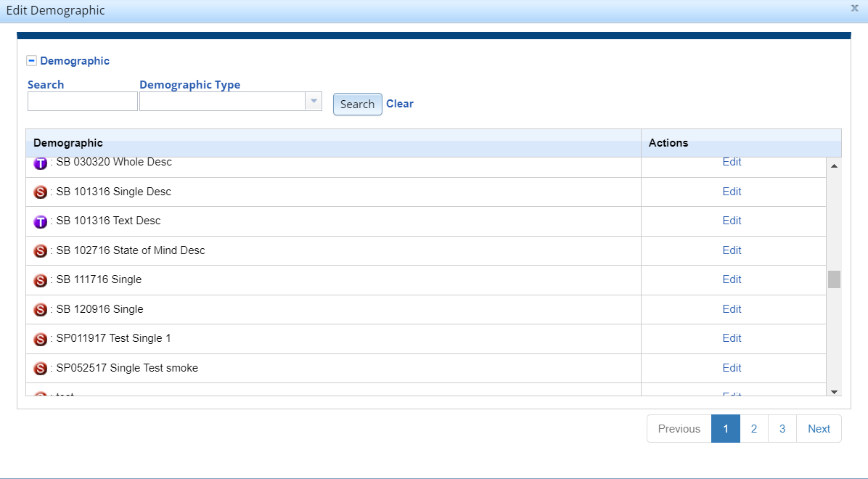The width and height of the screenshot is (868, 479).
Task: Click the T icon for SB 030320 Whole Desc
Action: pyautogui.click(x=41, y=163)
